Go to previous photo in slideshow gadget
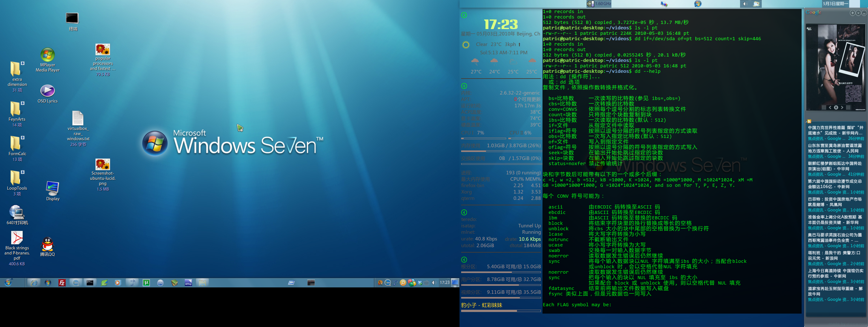868x327 pixels. tap(830, 108)
